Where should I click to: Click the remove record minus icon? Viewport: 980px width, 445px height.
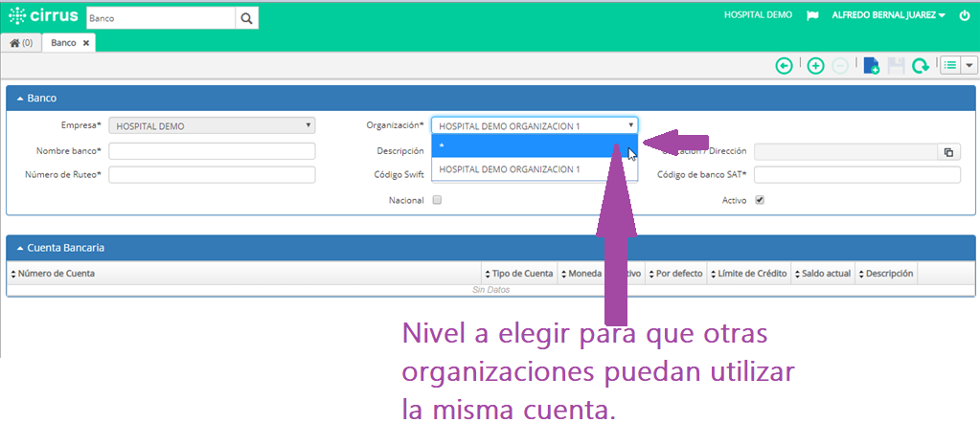click(x=840, y=65)
